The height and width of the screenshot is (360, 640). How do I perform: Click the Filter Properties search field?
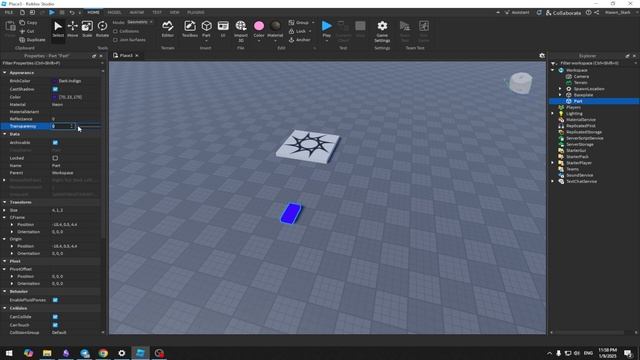pyautogui.click(x=50, y=63)
